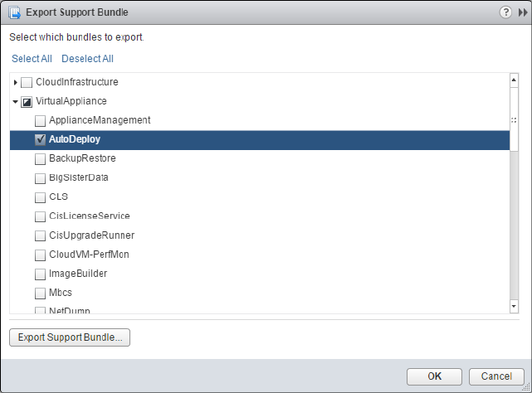This screenshot has width=532, height=393.
Task: Toggle the VirtualAppliance checkbox
Action: point(27,101)
